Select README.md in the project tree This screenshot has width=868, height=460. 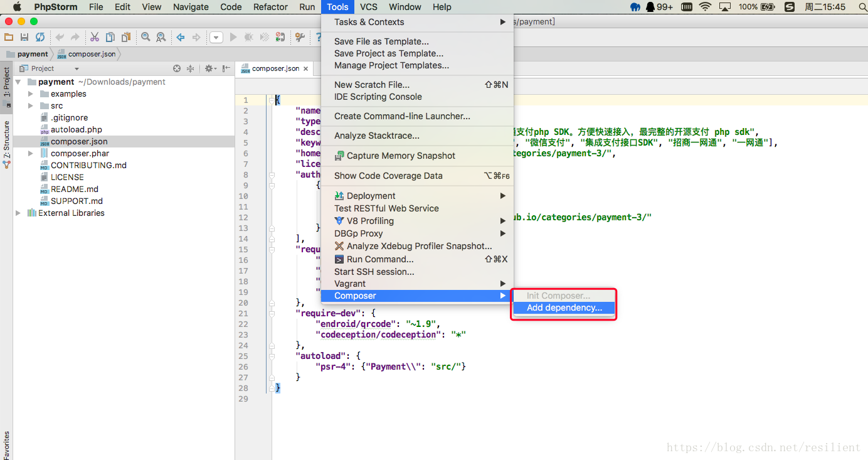pos(75,189)
